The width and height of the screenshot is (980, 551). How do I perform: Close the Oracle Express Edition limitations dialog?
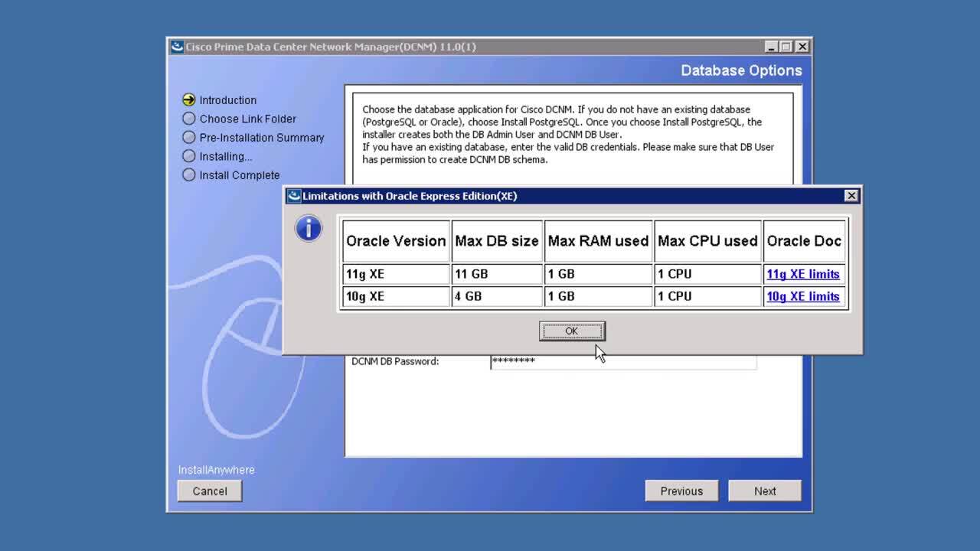click(851, 196)
